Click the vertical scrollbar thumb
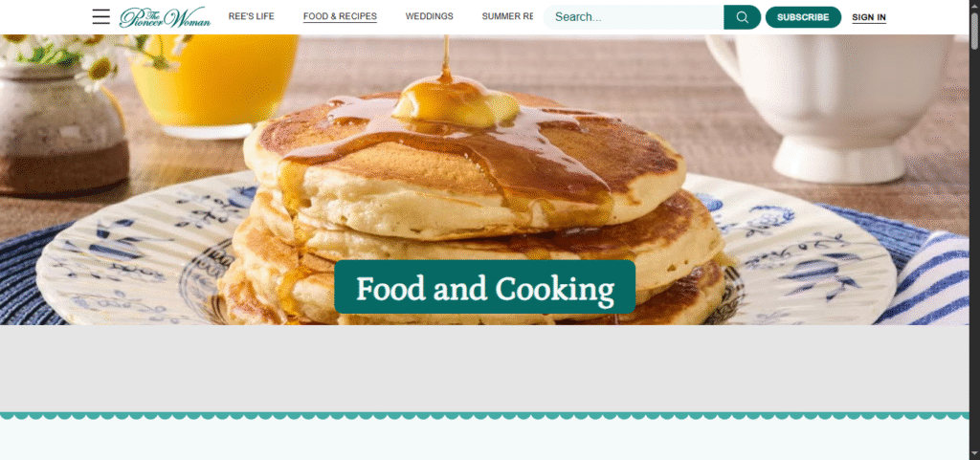The width and height of the screenshot is (980, 460). click(974, 29)
